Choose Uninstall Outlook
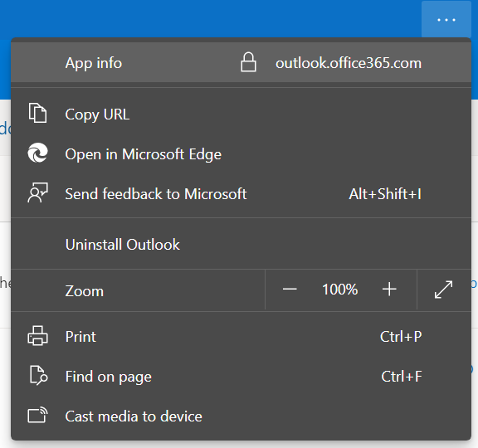Screen dimensions: 478x448 pos(241,245)
